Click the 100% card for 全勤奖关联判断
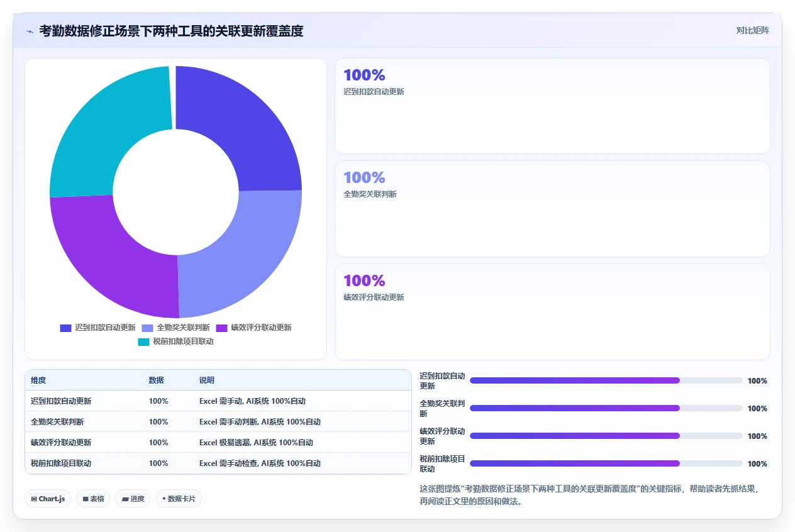Viewport: 795px width, 532px height. click(x=552, y=209)
